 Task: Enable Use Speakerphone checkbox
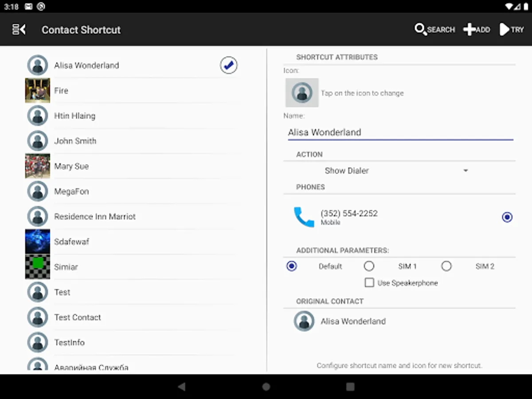point(369,283)
